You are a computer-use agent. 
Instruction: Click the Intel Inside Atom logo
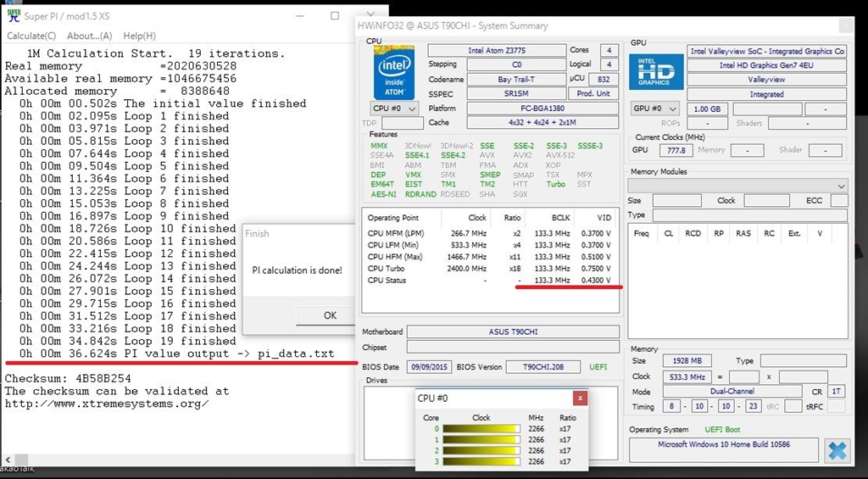tap(394, 73)
